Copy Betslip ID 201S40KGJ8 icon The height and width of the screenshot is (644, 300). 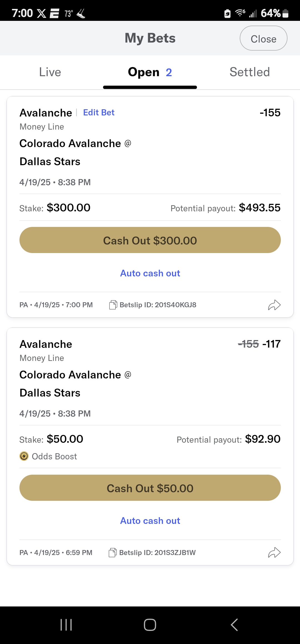113,305
